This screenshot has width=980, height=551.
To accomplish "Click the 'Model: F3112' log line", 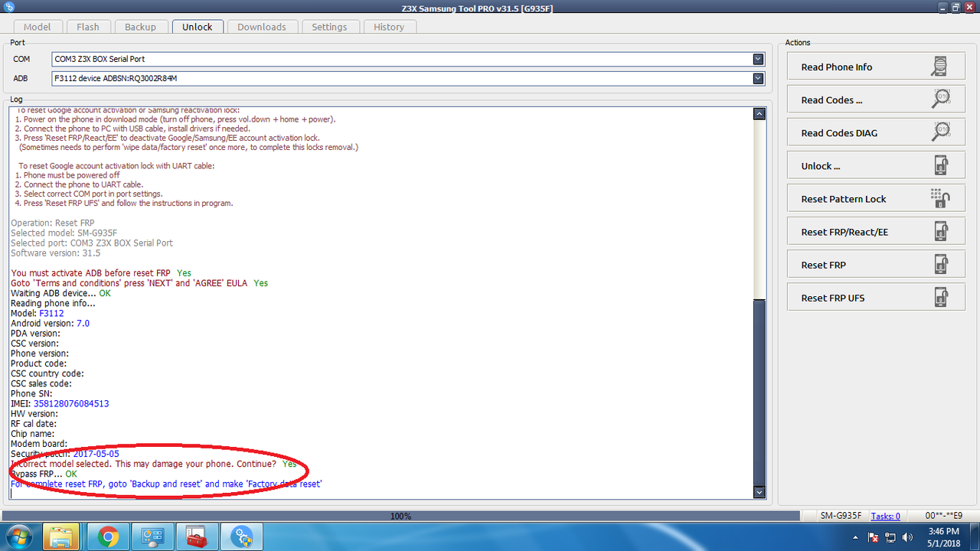I will [38, 313].
